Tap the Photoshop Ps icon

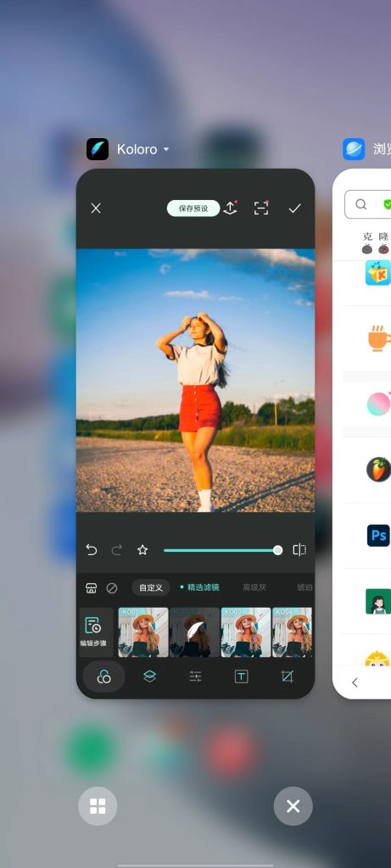pos(379,536)
